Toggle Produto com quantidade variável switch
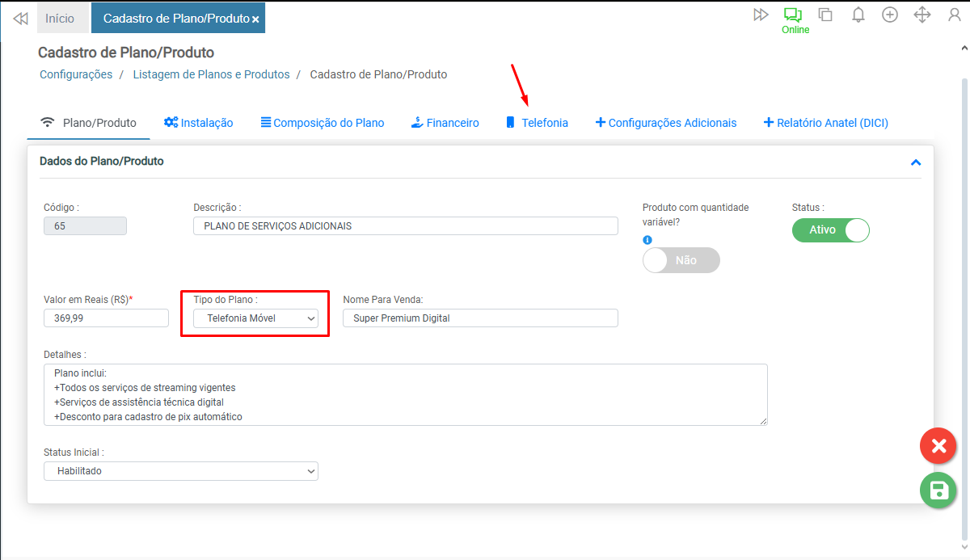This screenshot has width=970, height=560. click(681, 260)
